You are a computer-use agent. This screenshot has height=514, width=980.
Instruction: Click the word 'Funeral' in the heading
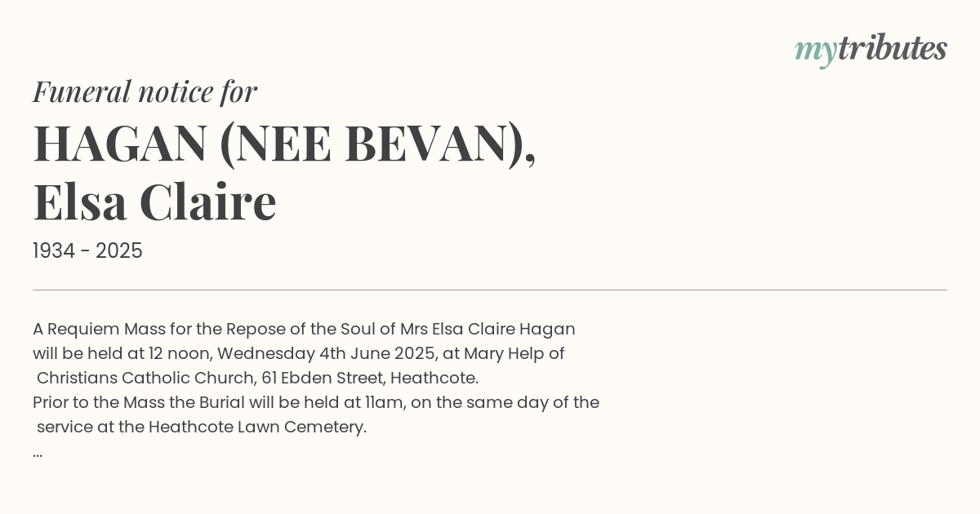[x=82, y=91]
